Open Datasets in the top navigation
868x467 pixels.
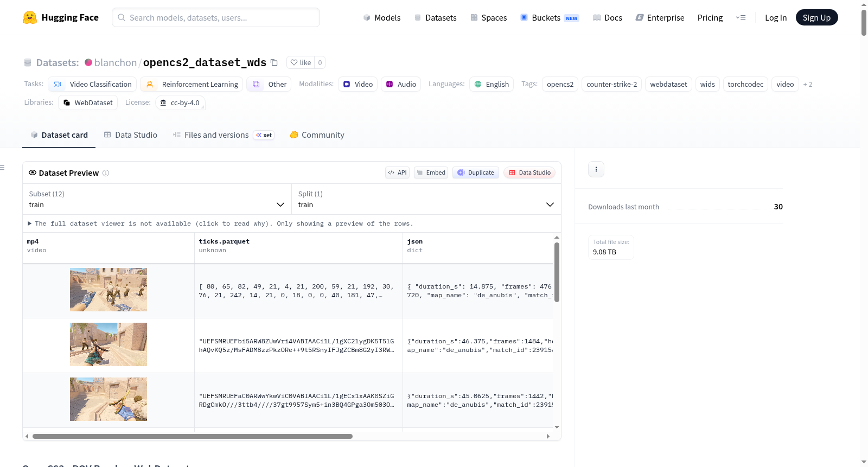point(435,17)
